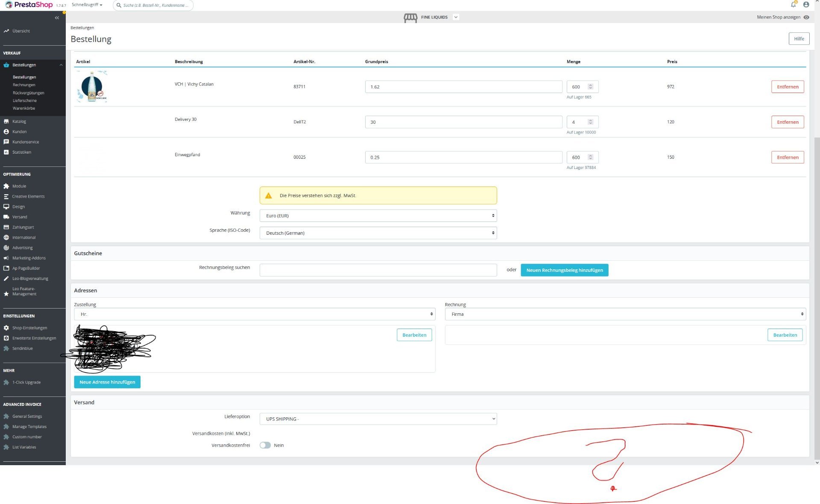
Task: Expand the Fine Liquids shop selector
Action: [x=456, y=17]
